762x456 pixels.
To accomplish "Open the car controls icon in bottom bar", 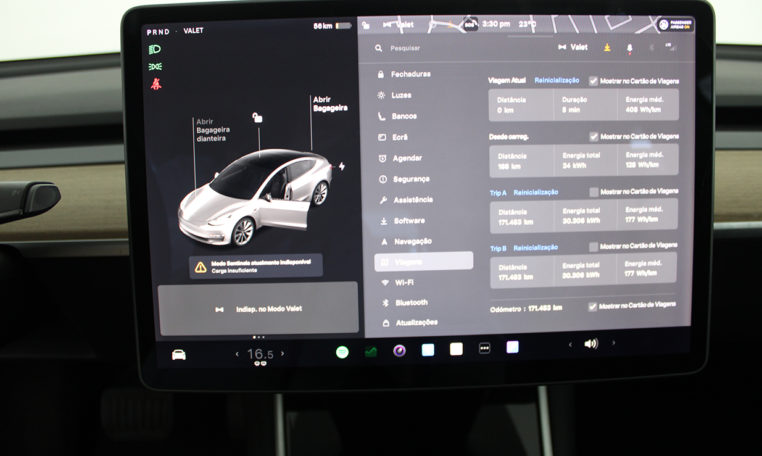I will tap(179, 355).
